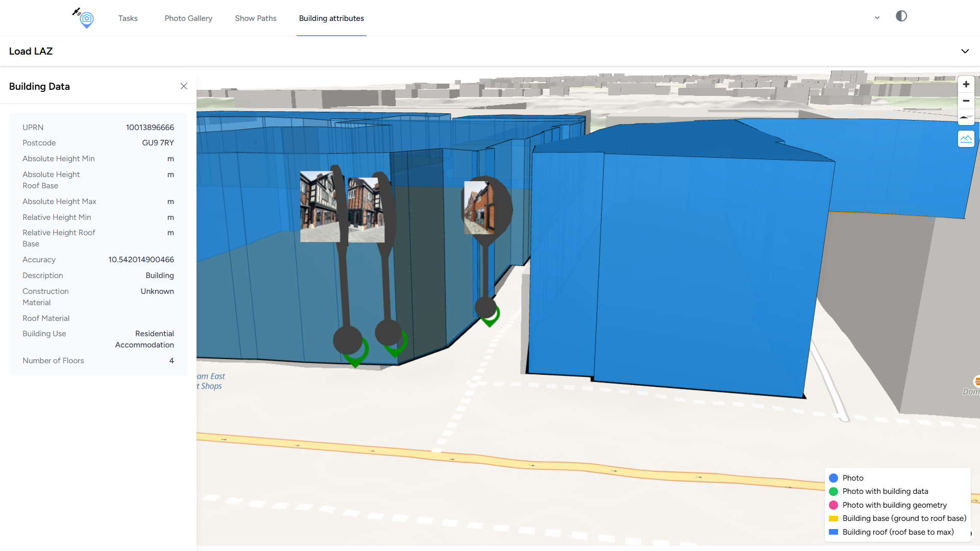
Task: Click the Building attributes tab
Action: (331, 18)
